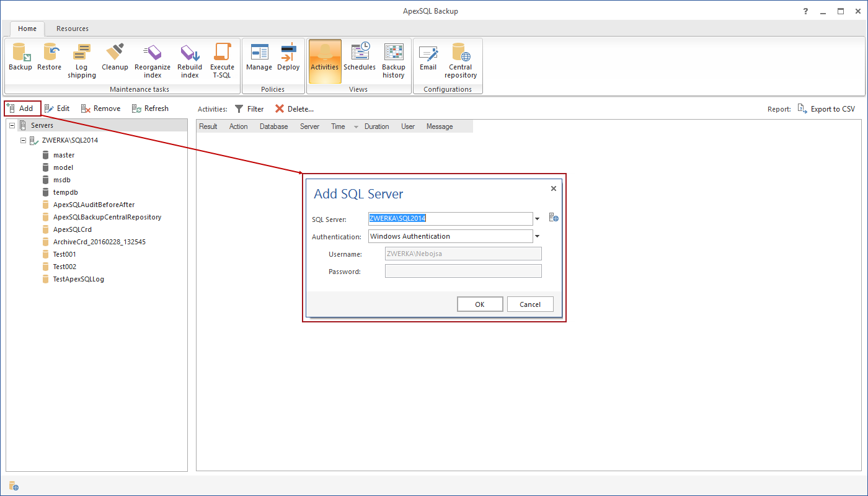868x496 pixels.
Task: Click the Password field
Action: pyautogui.click(x=463, y=271)
